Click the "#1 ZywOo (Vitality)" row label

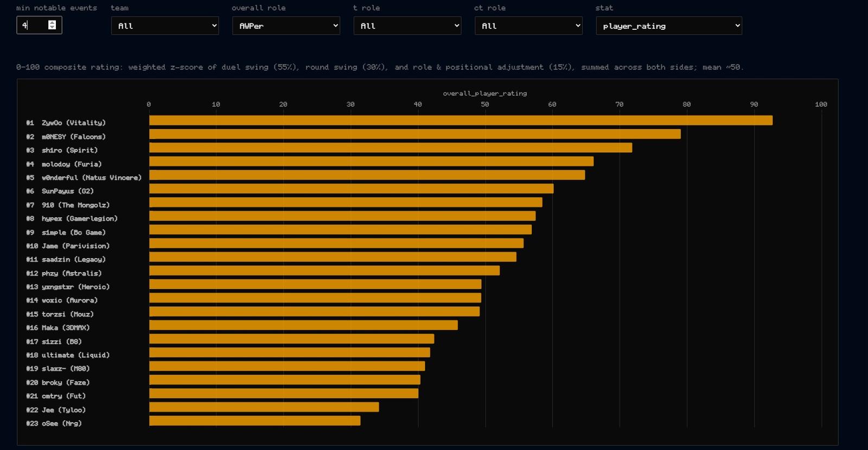(x=66, y=123)
